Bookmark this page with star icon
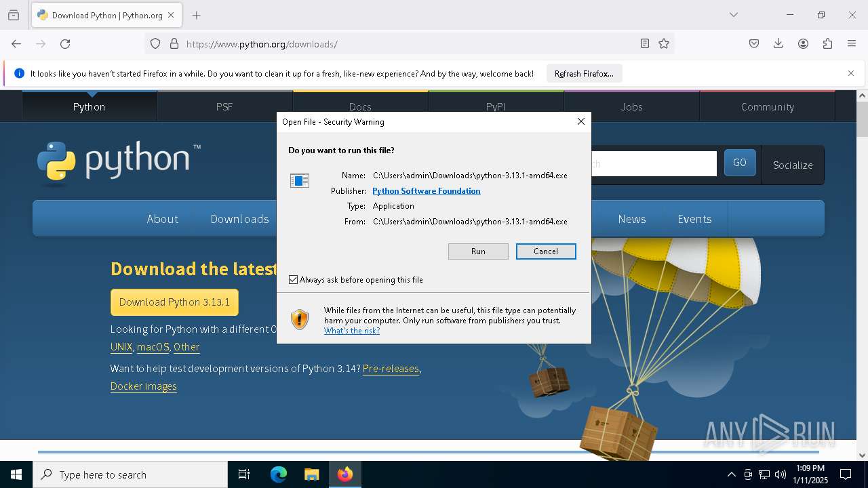The width and height of the screenshot is (868, 488). (x=664, y=44)
